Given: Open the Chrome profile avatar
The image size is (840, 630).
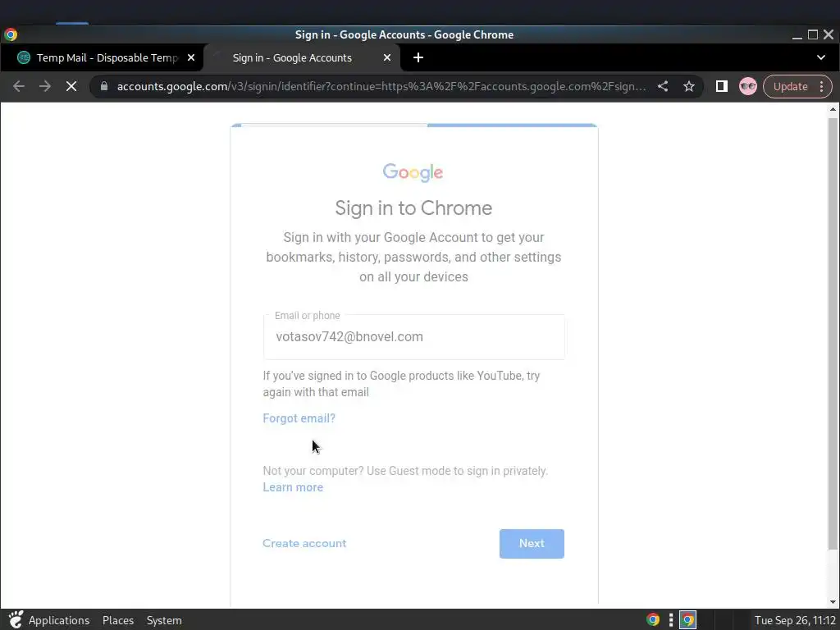Looking at the screenshot, I should pos(748,86).
